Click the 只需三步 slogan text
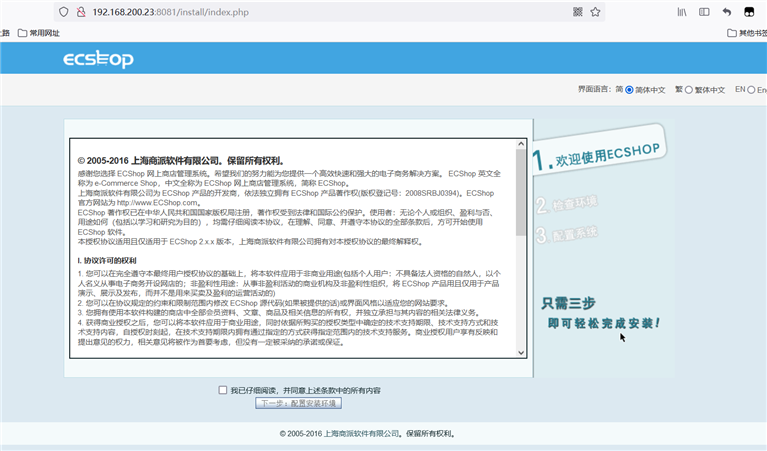This screenshot has height=451, width=767. pos(568,303)
